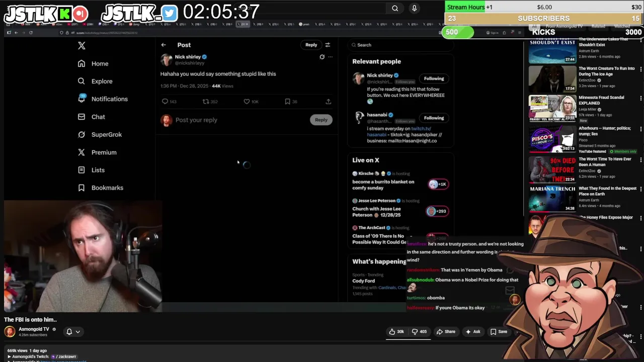This screenshot has height=362, width=644.
Task: Click Nick Shirley's avatar on the post
Action: pyautogui.click(x=167, y=60)
